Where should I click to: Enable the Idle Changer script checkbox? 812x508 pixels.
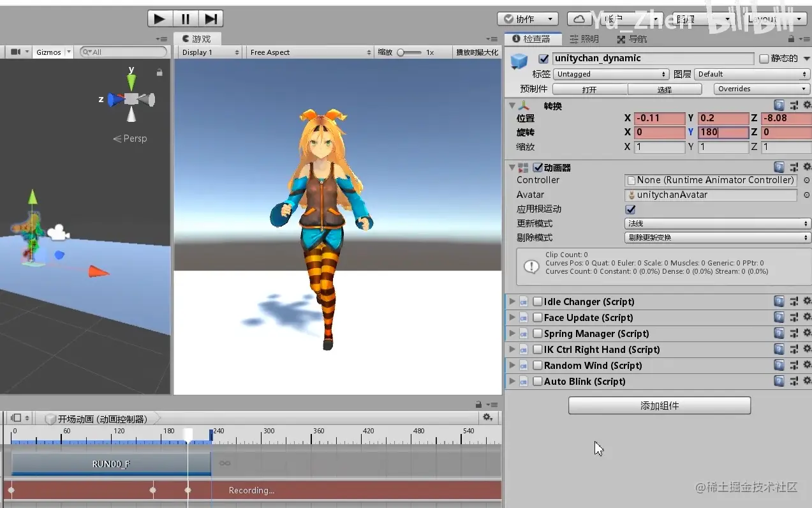[538, 301]
